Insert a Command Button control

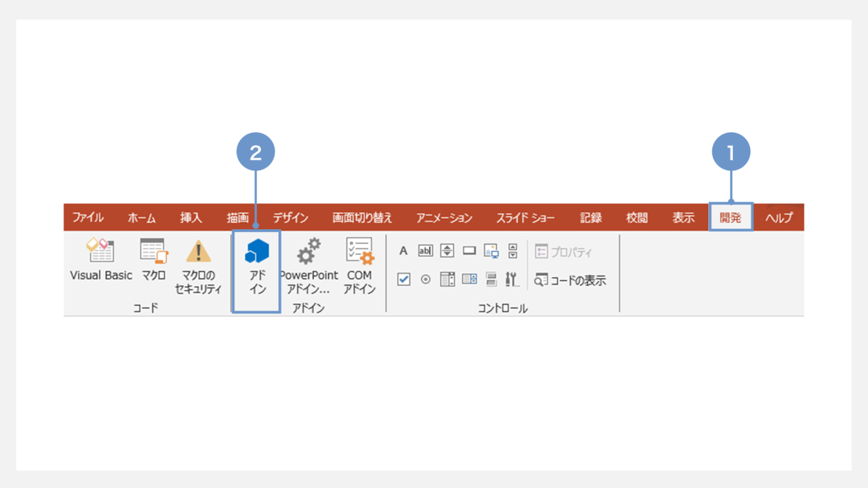point(469,251)
